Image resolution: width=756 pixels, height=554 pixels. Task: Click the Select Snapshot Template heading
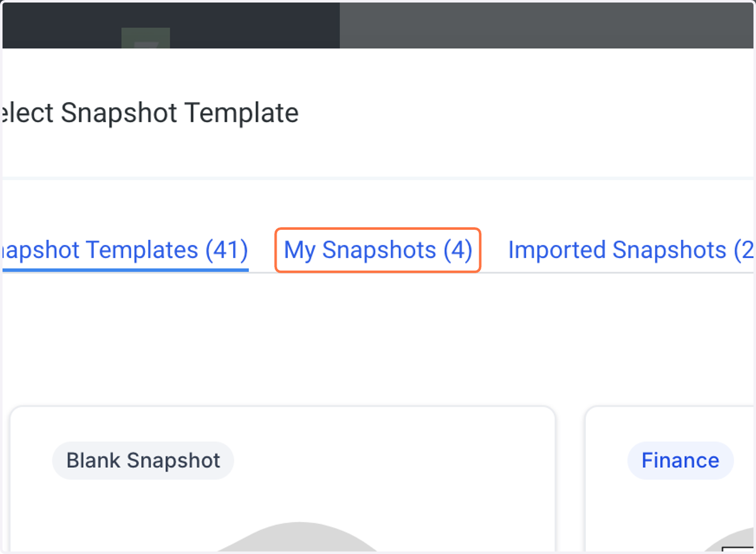pos(151,113)
